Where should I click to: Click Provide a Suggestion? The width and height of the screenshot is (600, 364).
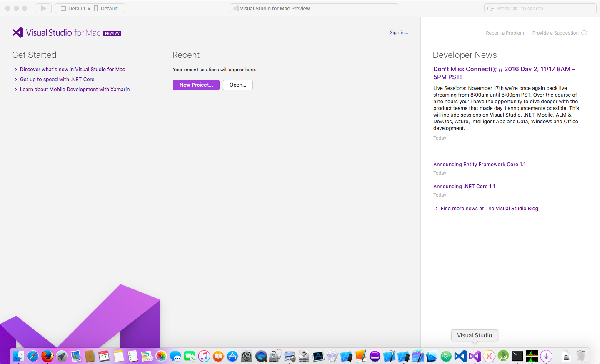pos(555,33)
